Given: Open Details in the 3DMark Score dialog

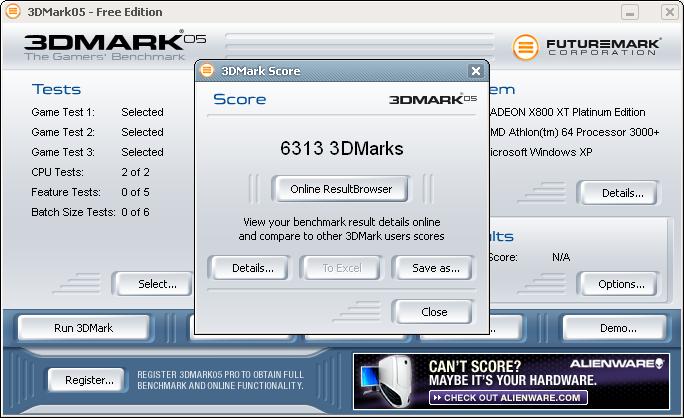Looking at the screenshot, I should [x=249, y=268].
